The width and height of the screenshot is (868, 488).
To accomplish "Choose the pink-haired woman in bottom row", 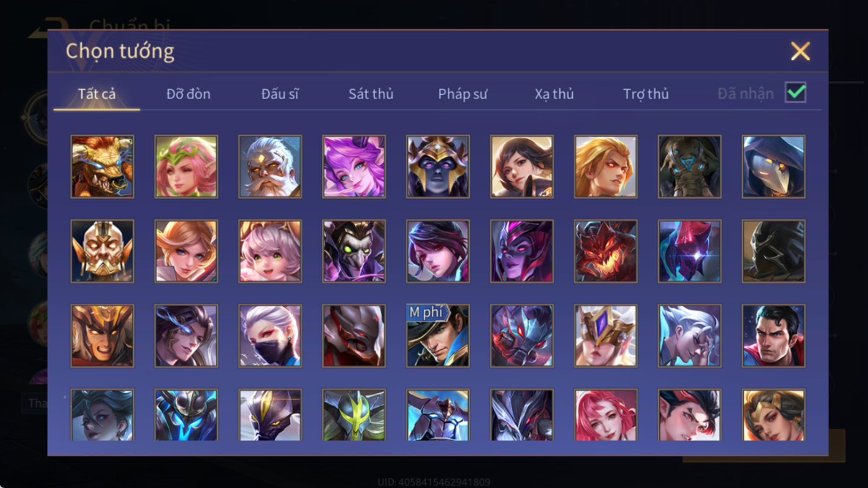I will tap(606, 415).
